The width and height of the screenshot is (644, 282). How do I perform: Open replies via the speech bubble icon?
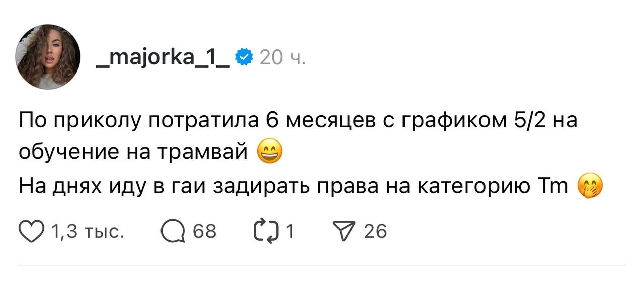pyautogui.click(x=172, y=231)
